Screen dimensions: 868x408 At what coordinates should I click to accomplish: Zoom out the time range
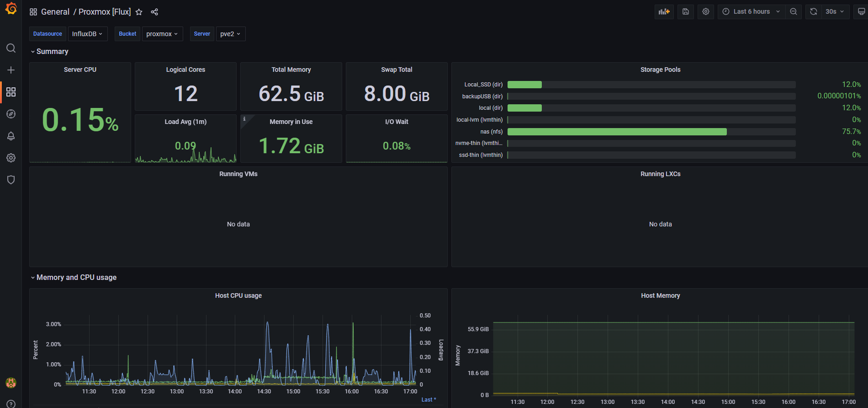(794, 12)
